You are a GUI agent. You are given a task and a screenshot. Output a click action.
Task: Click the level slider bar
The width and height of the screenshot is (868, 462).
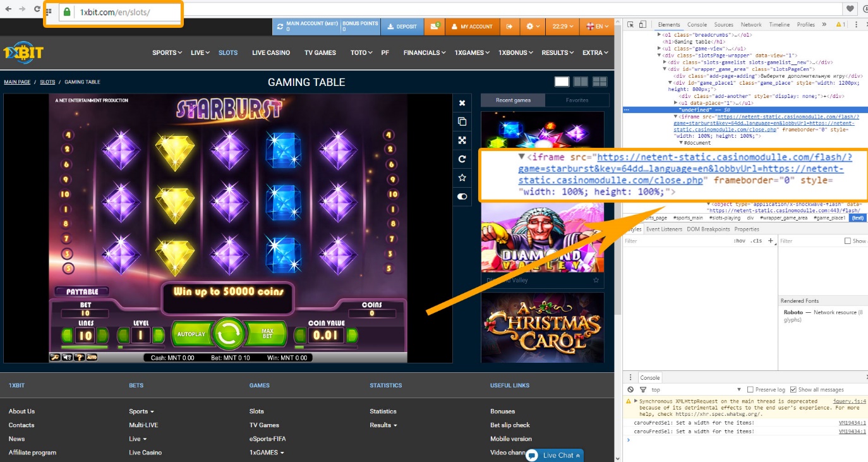[141, 347]
